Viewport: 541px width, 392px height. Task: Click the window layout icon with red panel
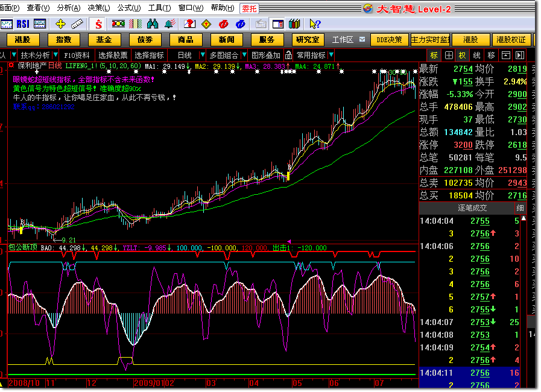coord(278,24)
